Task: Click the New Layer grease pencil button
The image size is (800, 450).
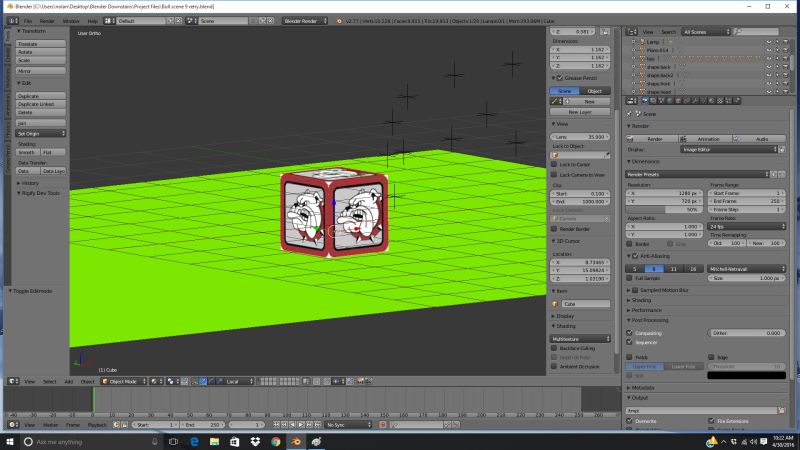Action: pyautogui.click(x=580, y=112)
